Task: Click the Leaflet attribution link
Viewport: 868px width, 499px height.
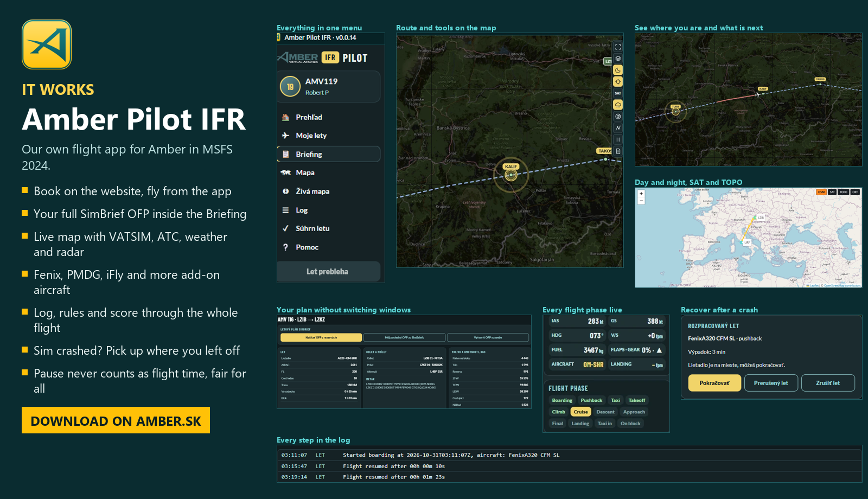Action: (814, 285)
